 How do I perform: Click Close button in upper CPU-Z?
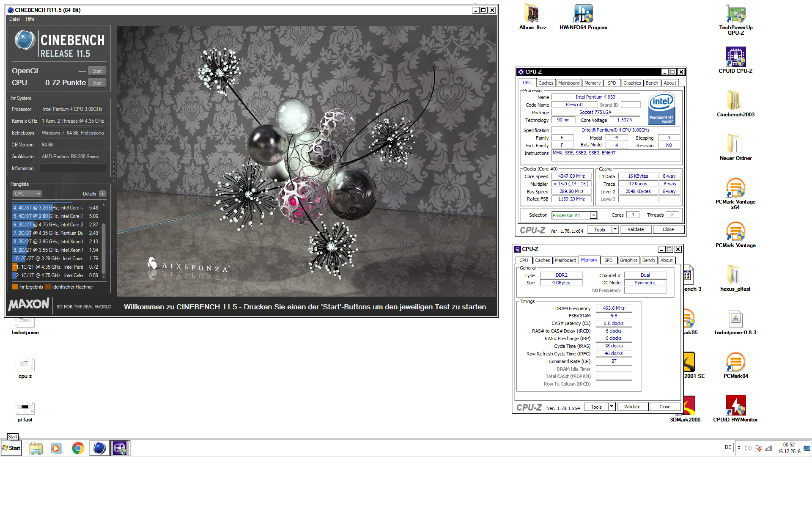point(668,230)
